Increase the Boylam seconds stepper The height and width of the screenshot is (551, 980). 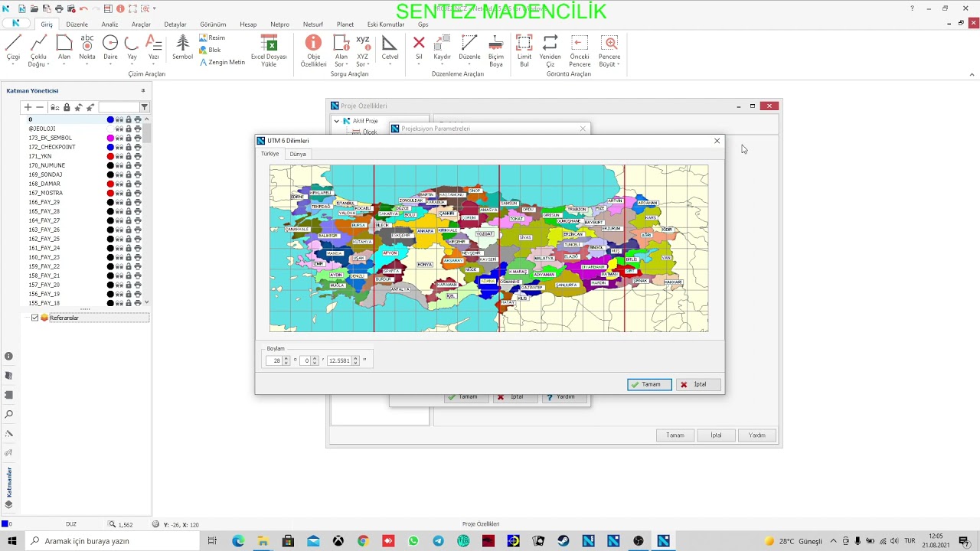point(355,358)
